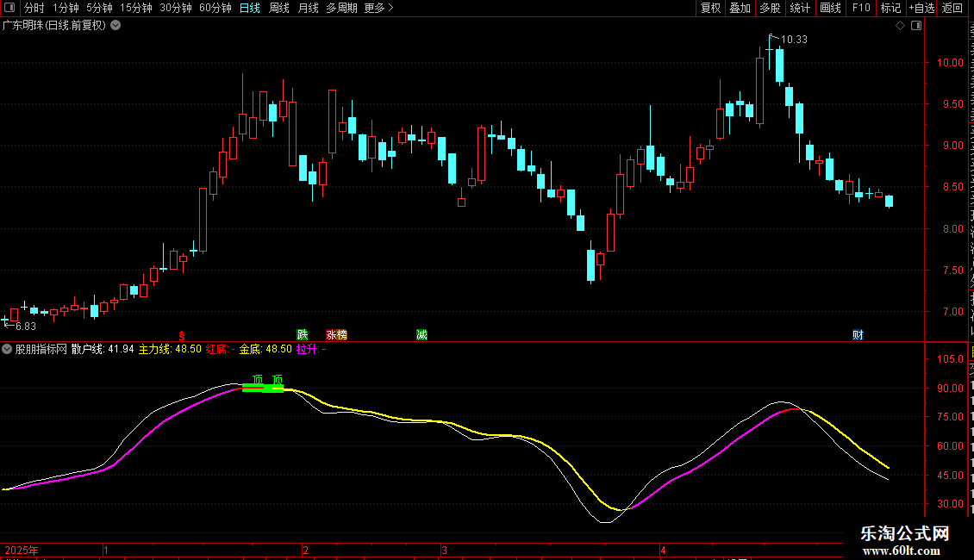Image resolution: width=974 pixels, height=560 pixels.
Task: Click the 30.00 indicator axis label
Action: click(x=950, y=504)
